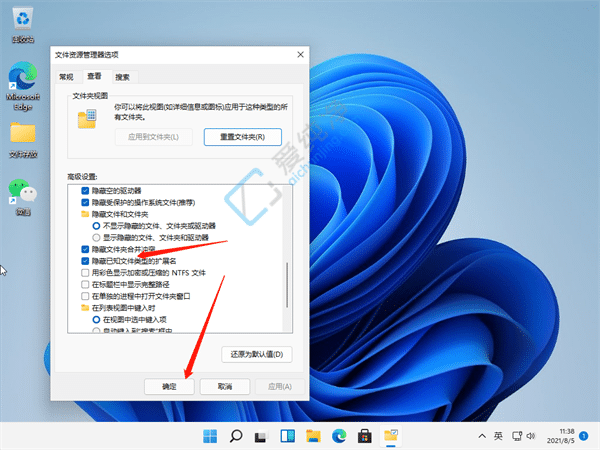600x450 pixels.
Task: Open taskbar Search magnifier
Action: (236, 436)
